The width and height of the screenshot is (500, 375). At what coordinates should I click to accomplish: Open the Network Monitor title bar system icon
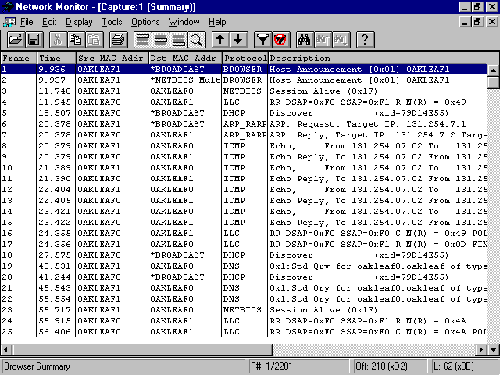click(x=7, y=7)
